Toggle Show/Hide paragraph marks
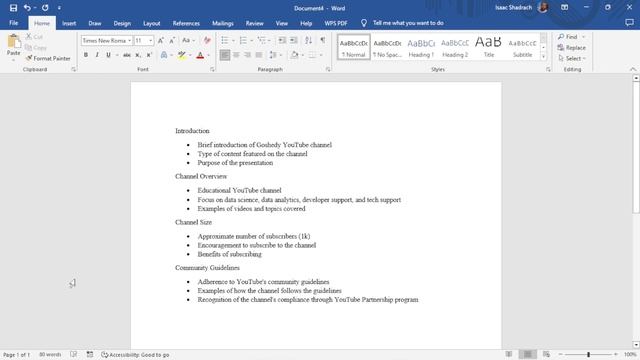 coord(323,40)
